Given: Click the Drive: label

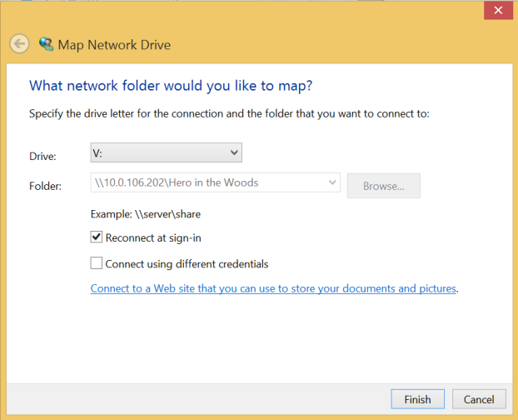Looking at the screenshot, I should point(42,156).
